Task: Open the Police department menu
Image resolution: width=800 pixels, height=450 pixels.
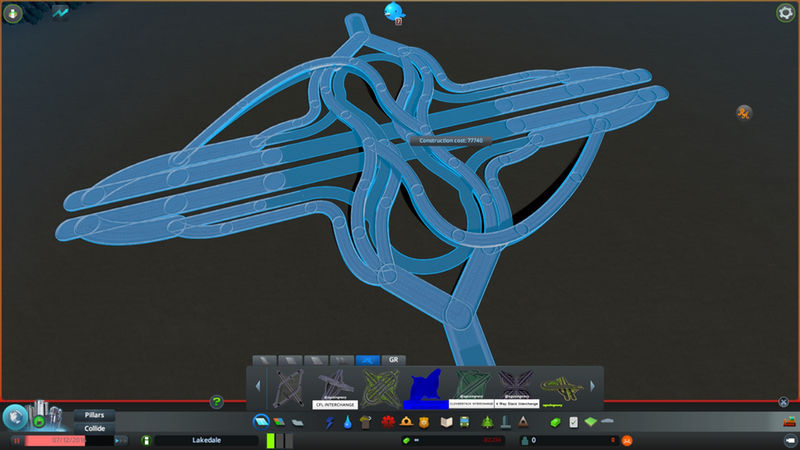Action: pos(423,422)
